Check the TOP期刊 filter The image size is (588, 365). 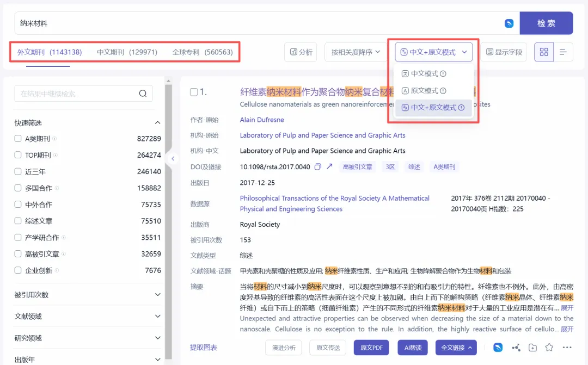17,155
